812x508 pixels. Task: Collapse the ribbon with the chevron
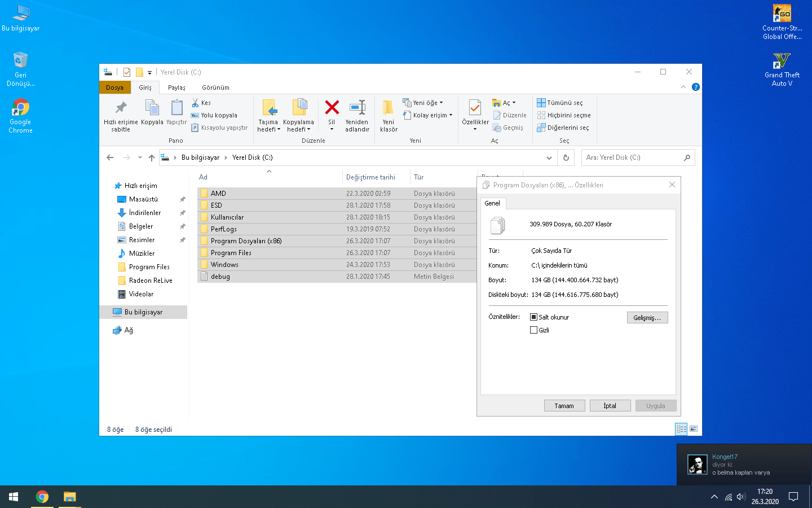pos(683,87)
